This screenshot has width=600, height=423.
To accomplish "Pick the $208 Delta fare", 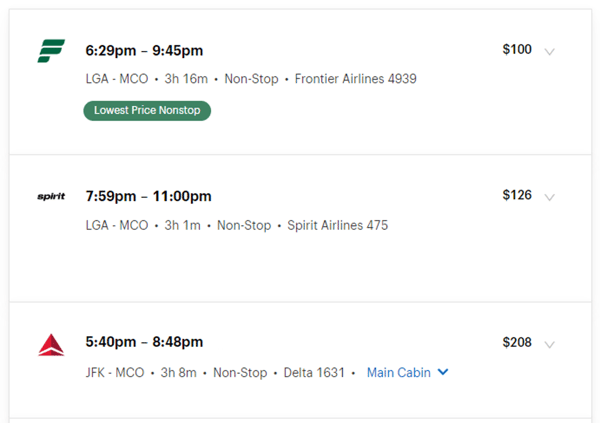I will 517,343.
